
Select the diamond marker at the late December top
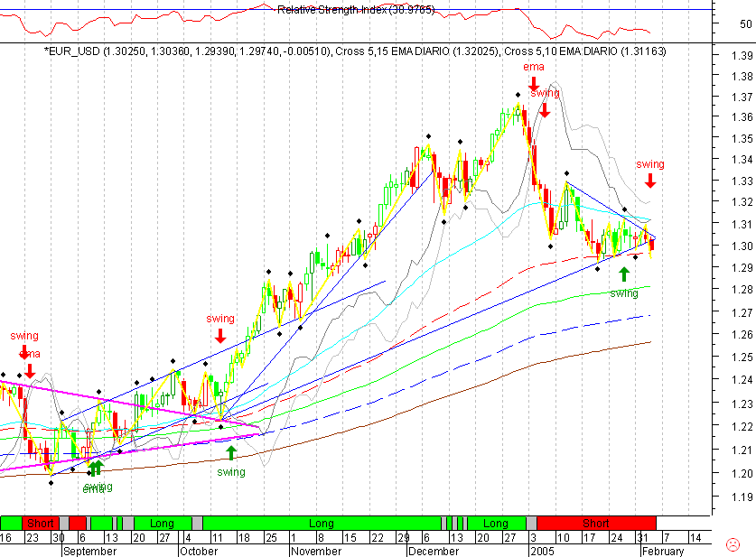(517, 96)
